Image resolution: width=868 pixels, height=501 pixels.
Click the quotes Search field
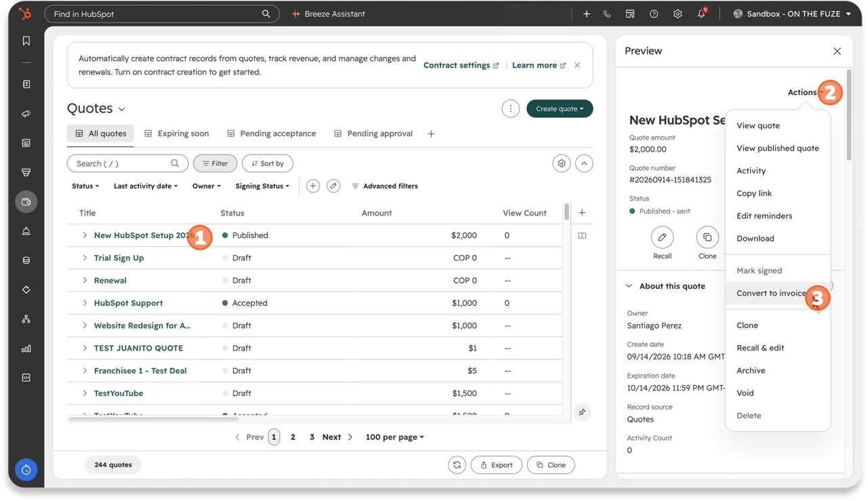(127, 163)
